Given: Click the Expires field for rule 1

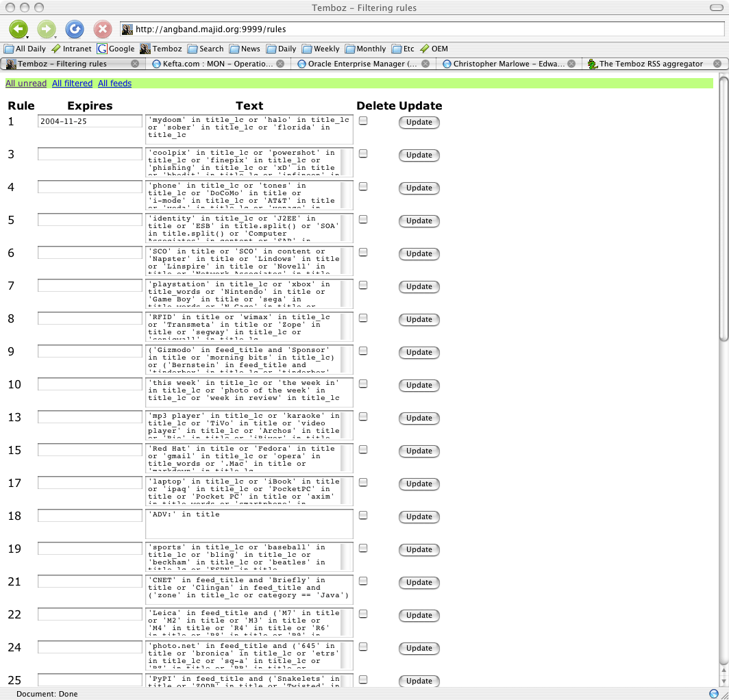Looking at the screenshot, I should 90,121.
